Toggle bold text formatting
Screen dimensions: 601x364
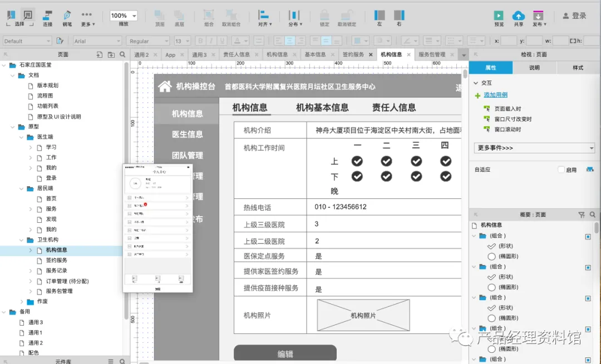click(x=200, y=41)
